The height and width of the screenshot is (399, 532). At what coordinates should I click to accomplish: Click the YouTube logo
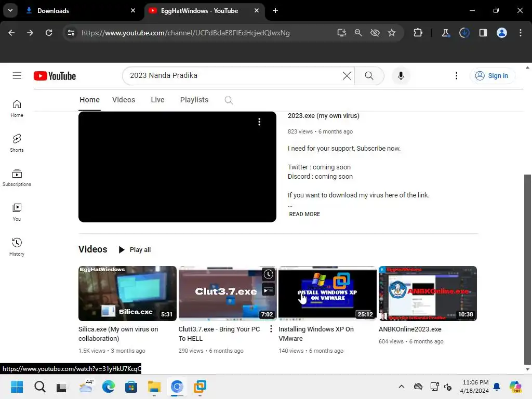[x=55, y=76]
